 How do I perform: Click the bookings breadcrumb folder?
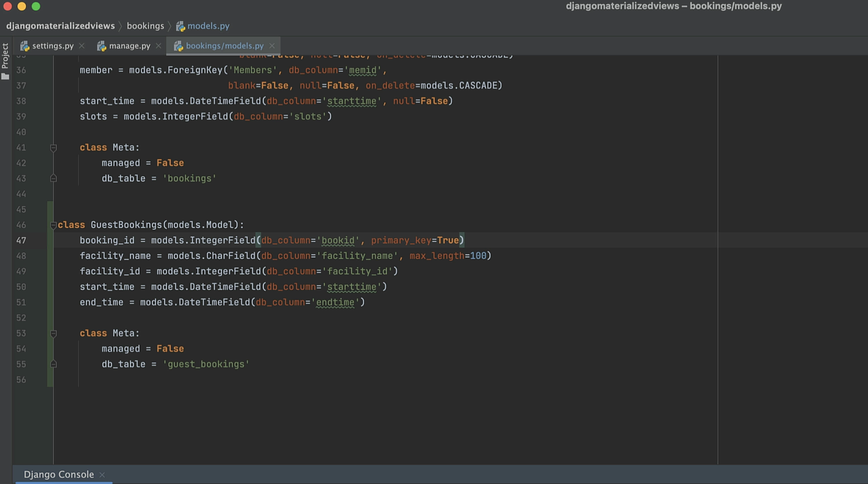pos(145,26)
